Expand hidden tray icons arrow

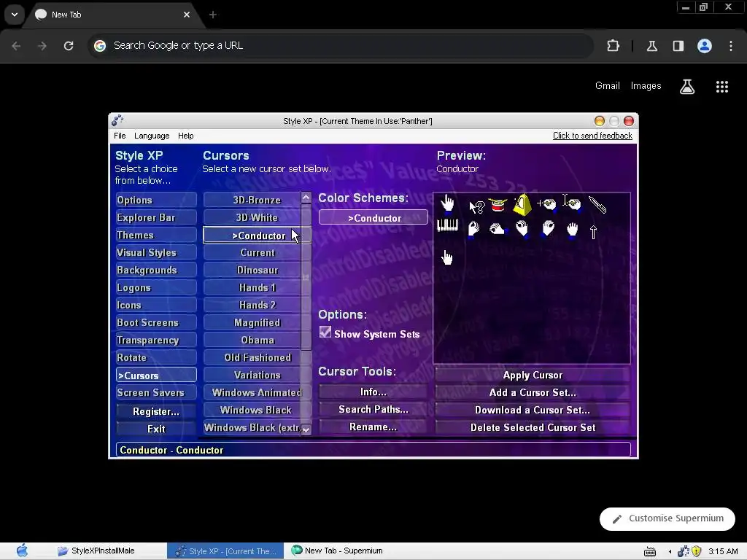click(x=670, y=551)
